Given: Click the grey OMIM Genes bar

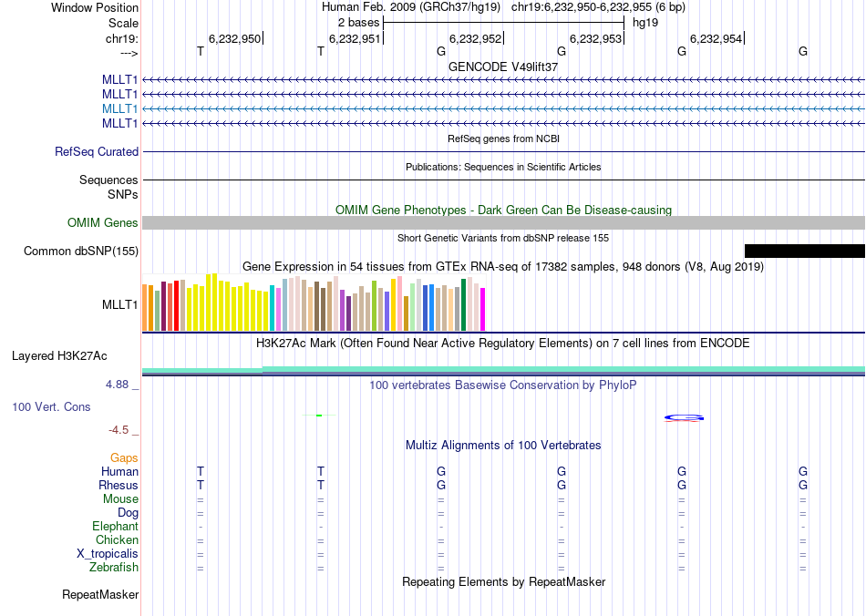Looking at the screenshot, I should tap(503, 222).
